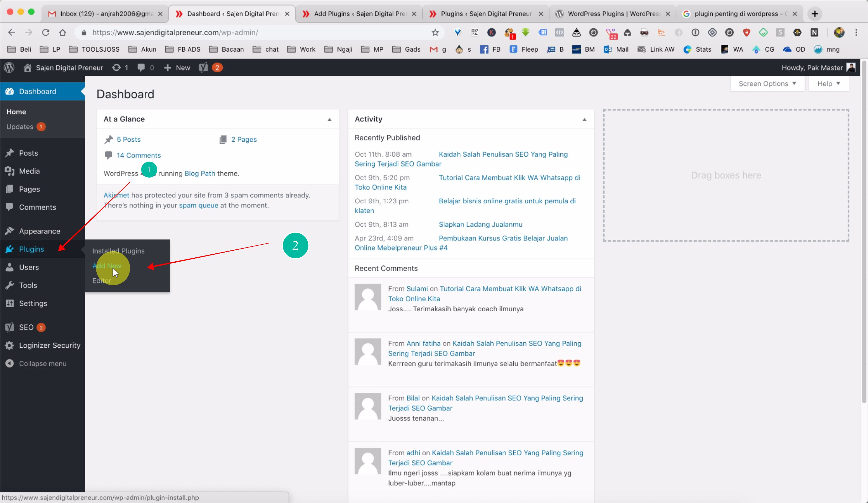
Task: Open the 14 Comments link
Action: 139,155
